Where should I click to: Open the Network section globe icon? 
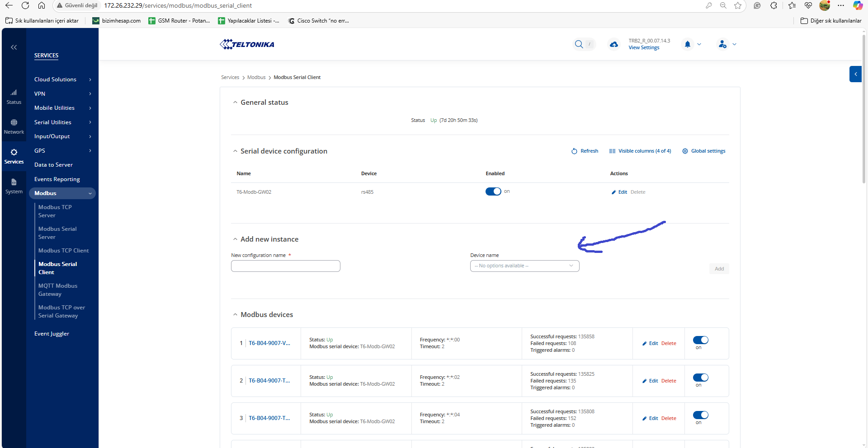point(14,123)
